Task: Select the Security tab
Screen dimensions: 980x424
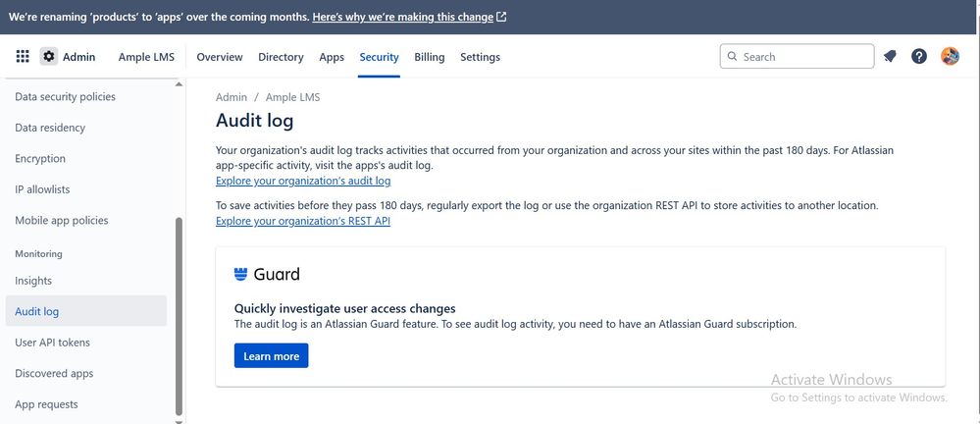Action: pyautogui.click(x=379, y=57)
